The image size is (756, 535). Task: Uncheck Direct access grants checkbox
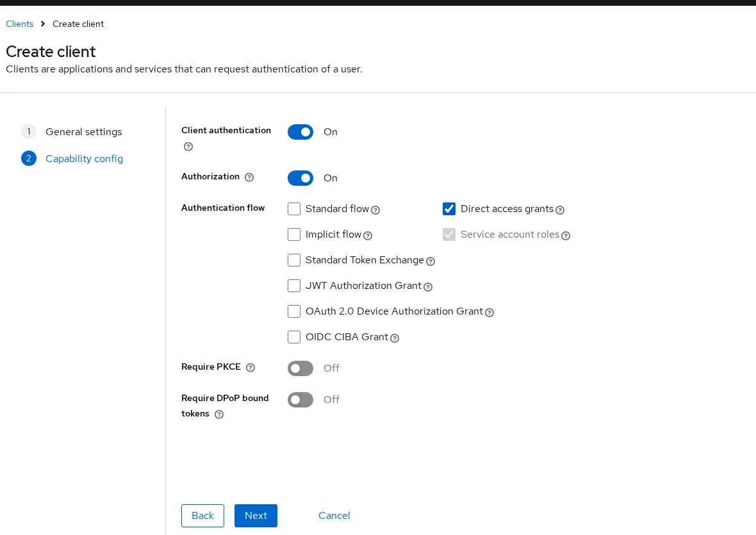pyautogui.click(x=449, y=209)
